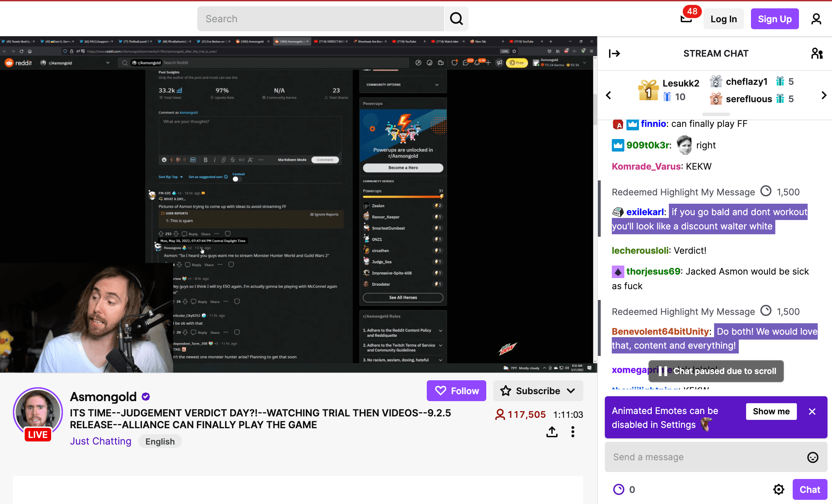
Task: Click the share stream icon
Action: coord(552,432)
